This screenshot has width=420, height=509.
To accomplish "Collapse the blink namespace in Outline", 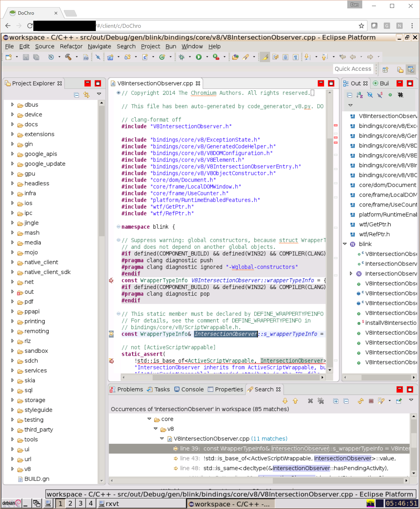I will (x=345, y=244).
